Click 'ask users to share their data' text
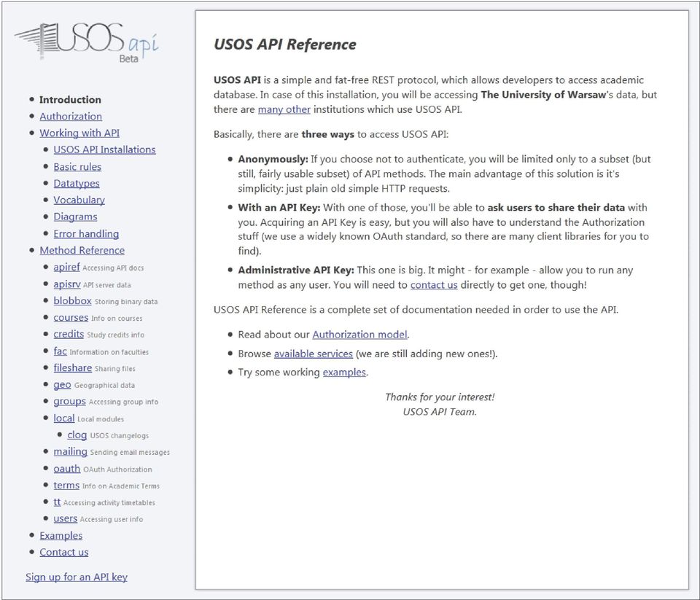The width and height of the screenshot is (700, 600). pyautogui.click(x=556, y=208)
